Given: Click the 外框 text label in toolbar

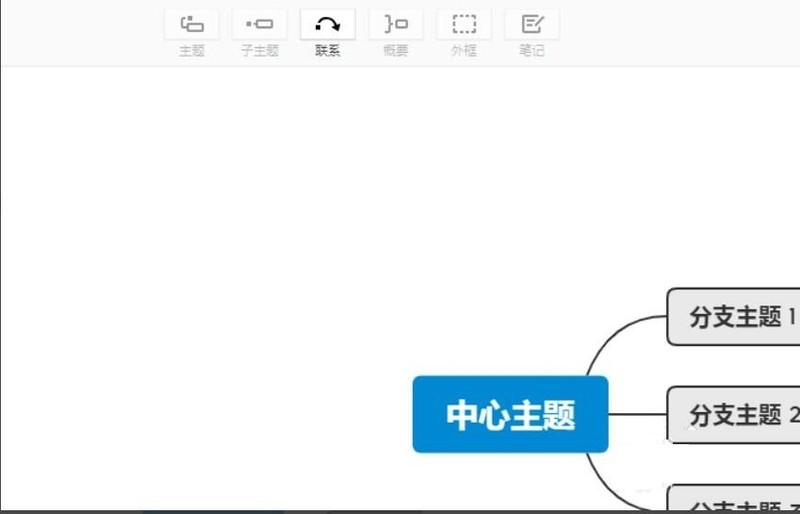Looking at the screenshot, I should click(463, 51).
